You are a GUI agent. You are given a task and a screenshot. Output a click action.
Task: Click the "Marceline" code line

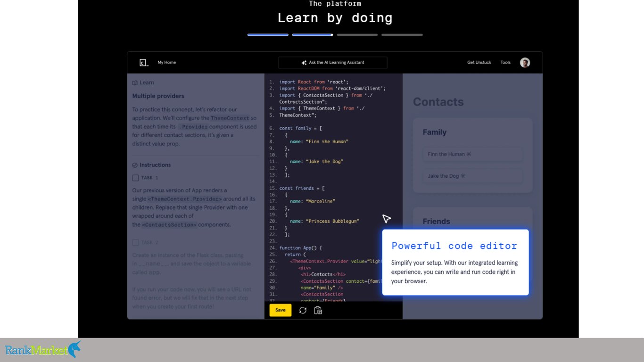pyautogui.click(x=313, y=201)
